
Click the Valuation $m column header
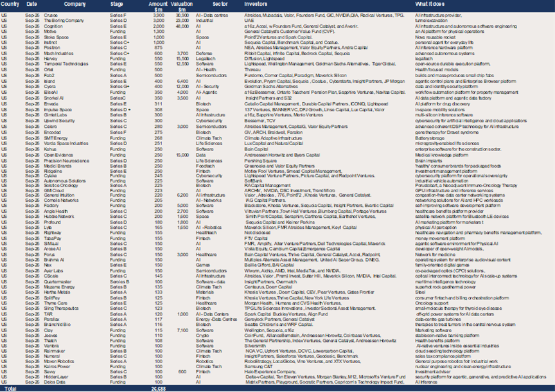click(182, 6)
